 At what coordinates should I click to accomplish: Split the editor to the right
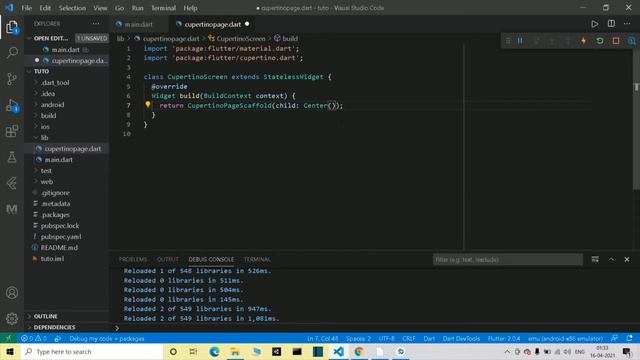pos(611,24)
